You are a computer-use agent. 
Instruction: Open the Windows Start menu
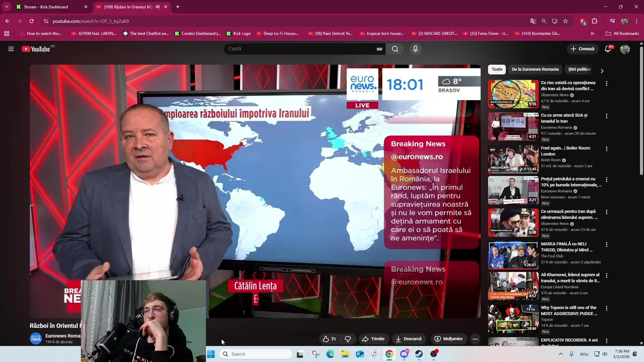pyautogui.click(x=211, y=354)
